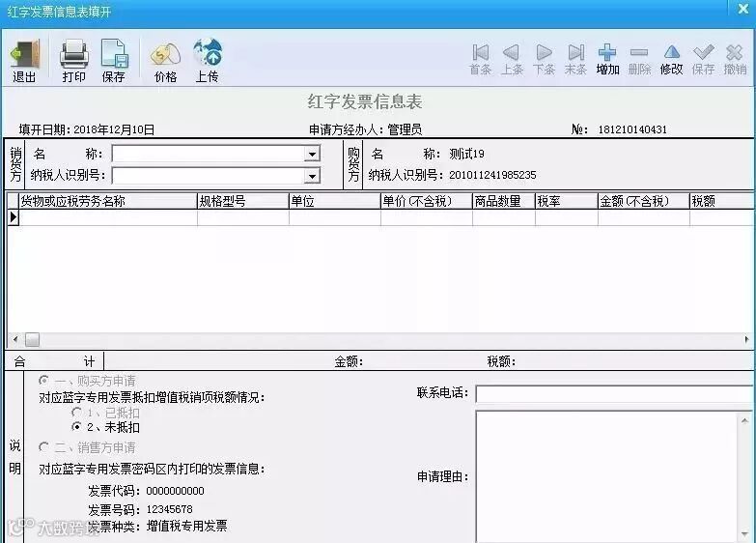Select the 二、销售方申请 radio button
This screenshot has height=543, width=756.
coord(43,447)
